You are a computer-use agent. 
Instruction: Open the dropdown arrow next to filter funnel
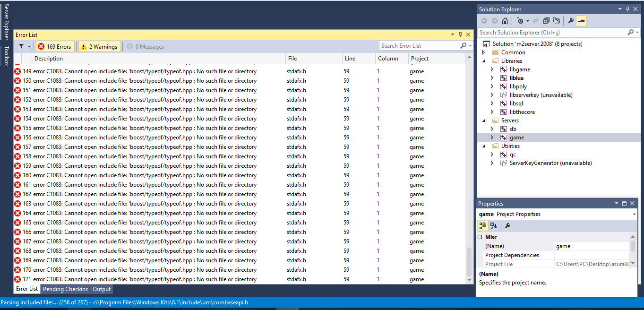[x=29, y=46]
